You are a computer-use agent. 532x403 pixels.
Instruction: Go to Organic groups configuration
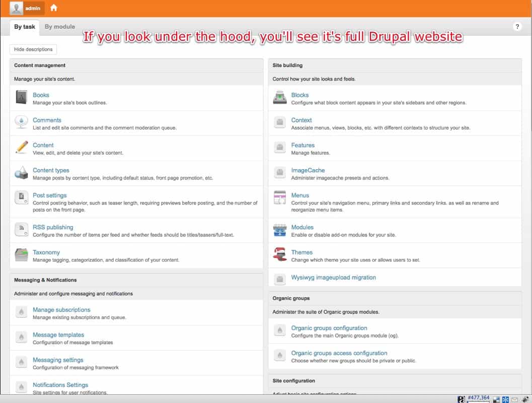click(329, 328)
